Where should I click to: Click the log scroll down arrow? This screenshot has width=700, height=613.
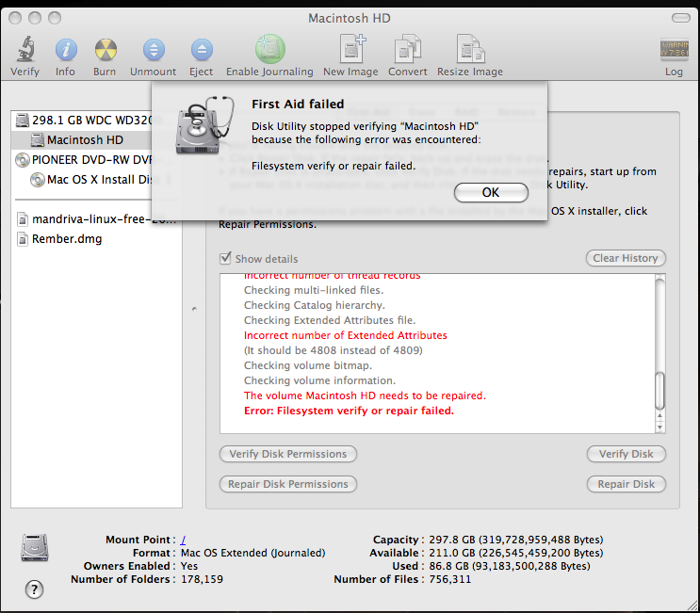(659, 427)
